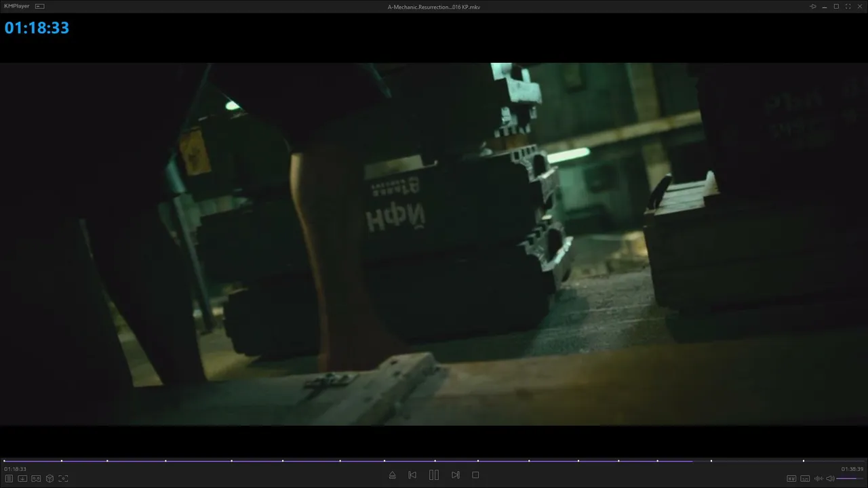Open the 3D cube settings icon
This screenshot has height=488, width=868.
click(50, 479)
